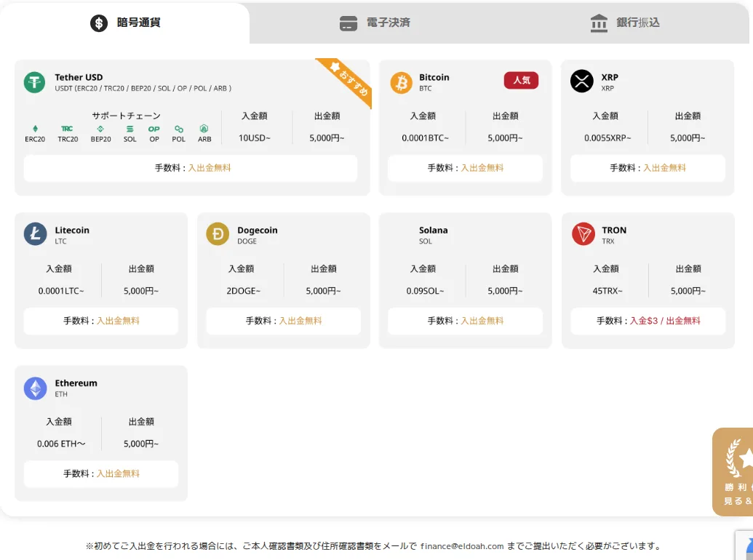
Task: Click the 0.09SOL~ deposit amount
Action: [425, 292]
